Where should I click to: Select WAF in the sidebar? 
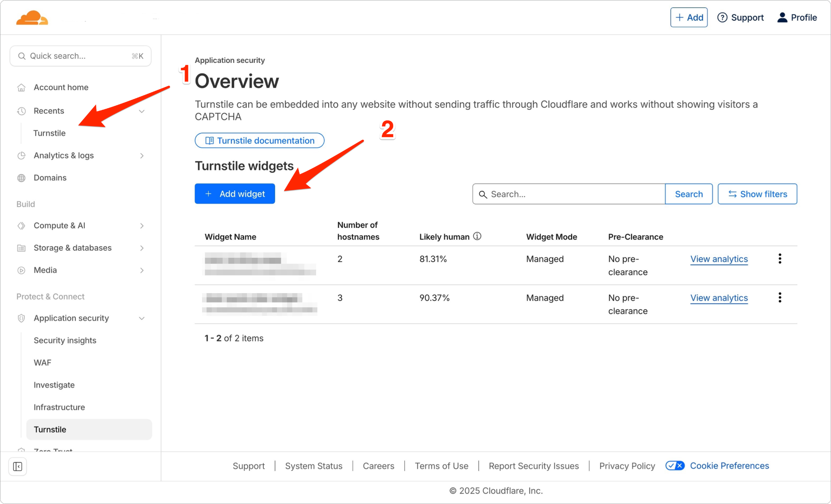[x=42, y=362]
